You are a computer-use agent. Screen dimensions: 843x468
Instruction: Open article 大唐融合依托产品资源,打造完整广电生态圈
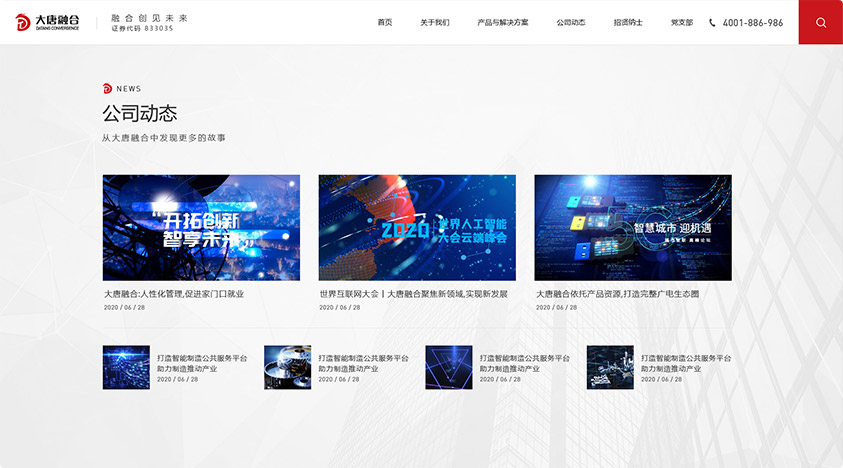[617, 294]
